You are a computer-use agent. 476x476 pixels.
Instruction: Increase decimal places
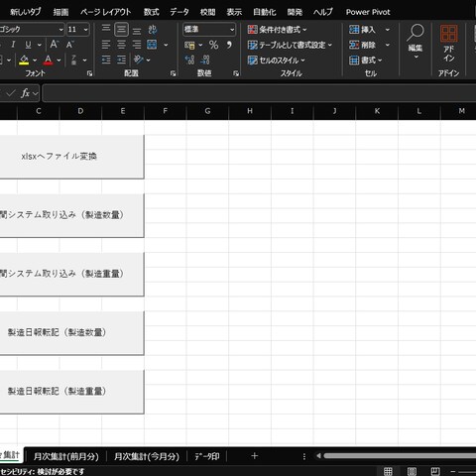tap(189, 59)
